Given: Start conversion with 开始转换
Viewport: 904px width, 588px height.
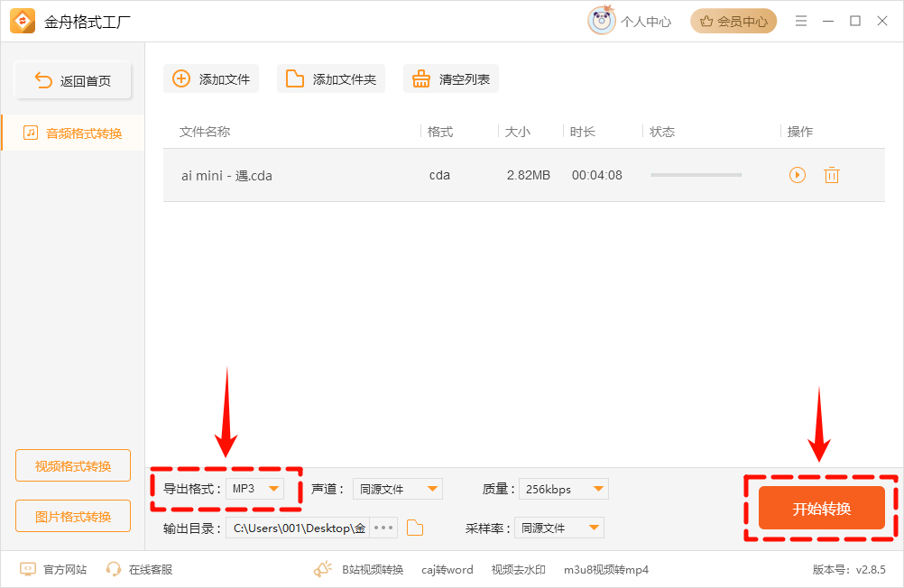Looking at the screenshot, I should [822, 508].
